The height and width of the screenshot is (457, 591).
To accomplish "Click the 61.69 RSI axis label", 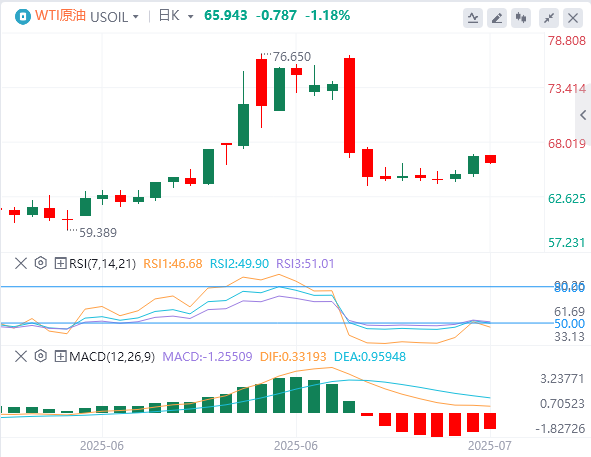I will [x=570, y=311].
